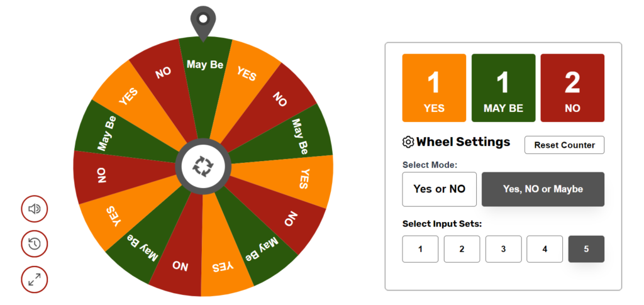Screen dimensions: 644x305
Task: Choose input set 2
Action: (x=462, y=249)
